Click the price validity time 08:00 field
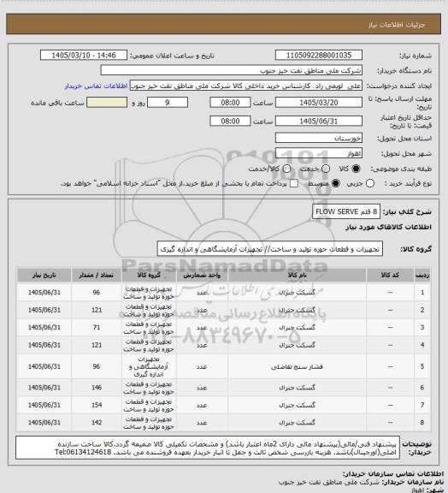The height and width of the screenshot is (493, 448). point(230,121)
